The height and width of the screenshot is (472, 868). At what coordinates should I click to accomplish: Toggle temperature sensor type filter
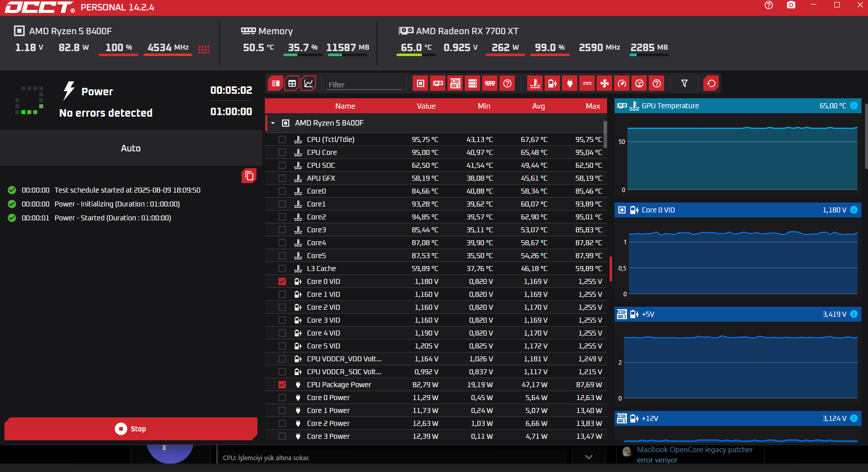pos(535,83)
